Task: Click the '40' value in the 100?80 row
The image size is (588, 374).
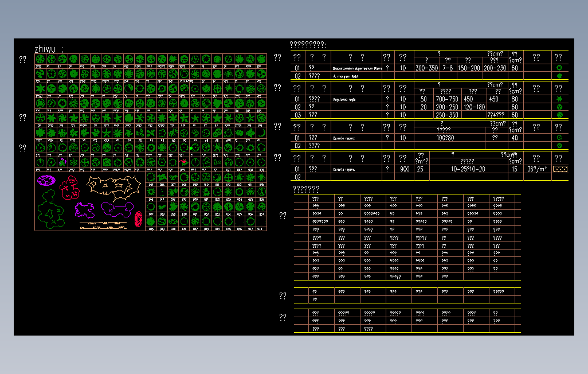Action: point(515,138)
